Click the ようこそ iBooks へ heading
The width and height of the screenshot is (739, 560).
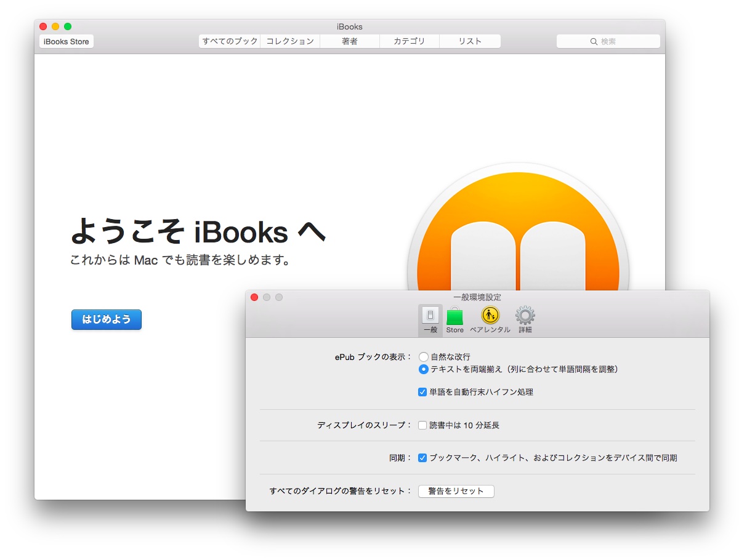(198, 231)
